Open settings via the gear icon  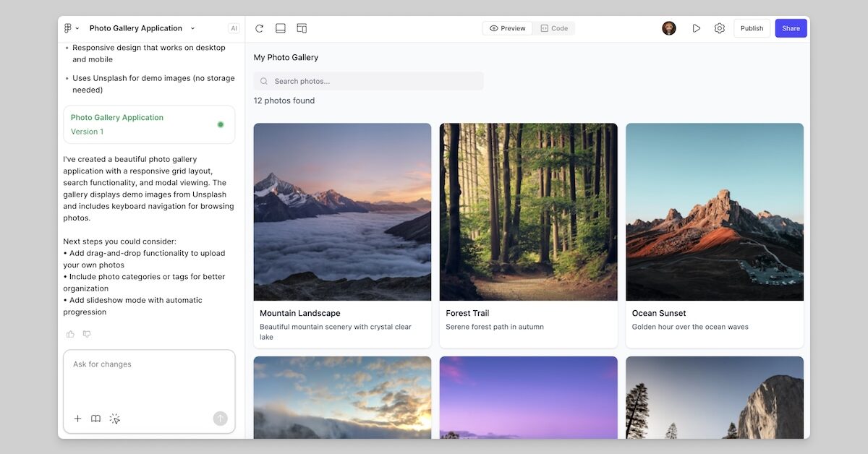coord(719,27)
